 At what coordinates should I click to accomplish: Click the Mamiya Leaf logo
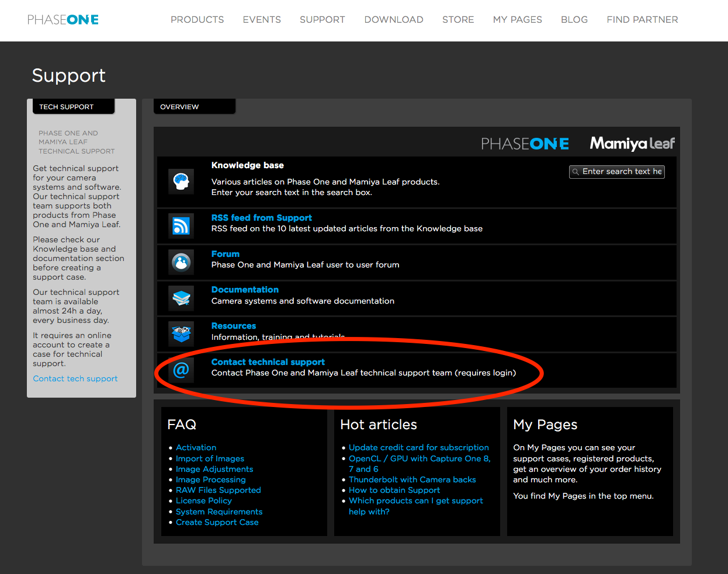coord(632,143)
